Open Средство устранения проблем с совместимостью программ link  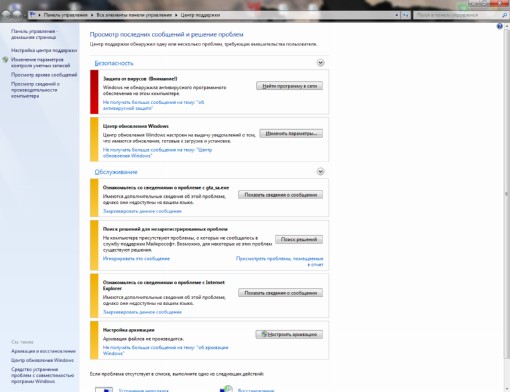42,375
